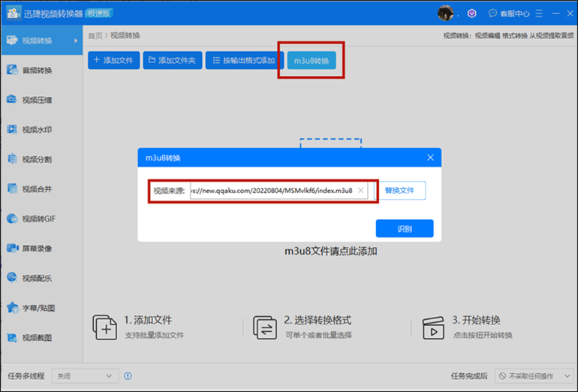The width and height of the screenshot is (578, 392).
Task: Click the user avatar
Action: [x=445, y=14]
